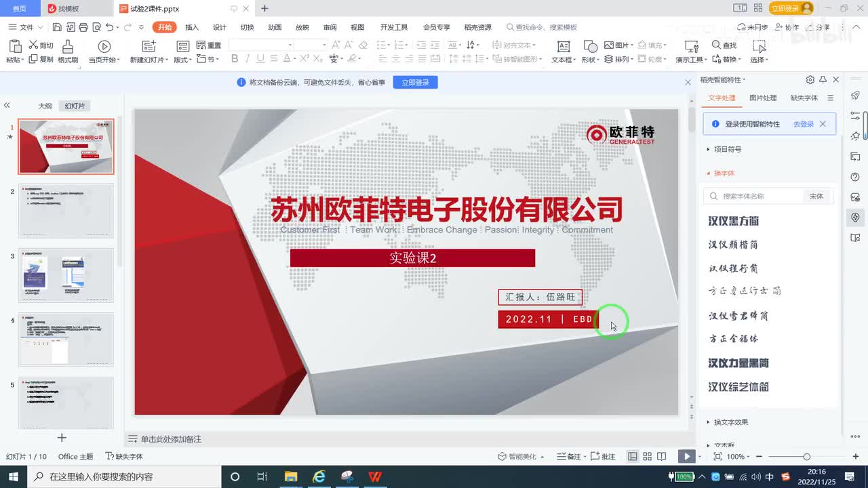Open 图片处理 tab in side panel
This screenshot has width=868, height=488.
point(763,98)
